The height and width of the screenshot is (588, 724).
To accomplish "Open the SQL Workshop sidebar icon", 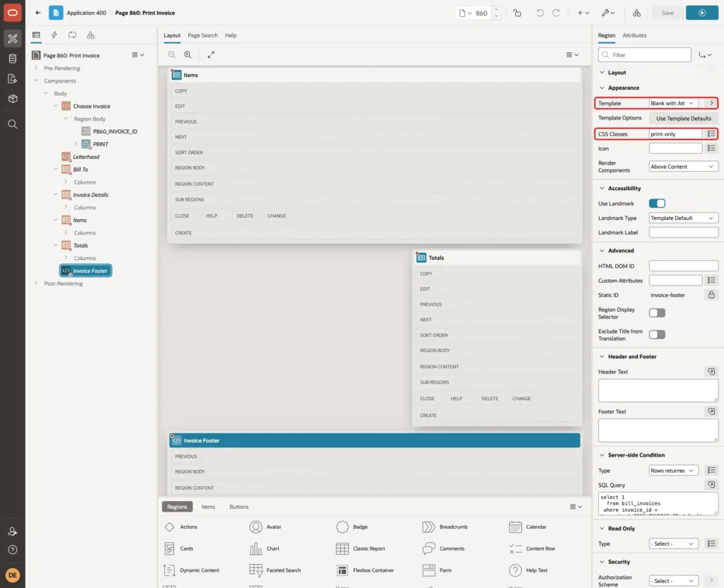I will (13, 59).
